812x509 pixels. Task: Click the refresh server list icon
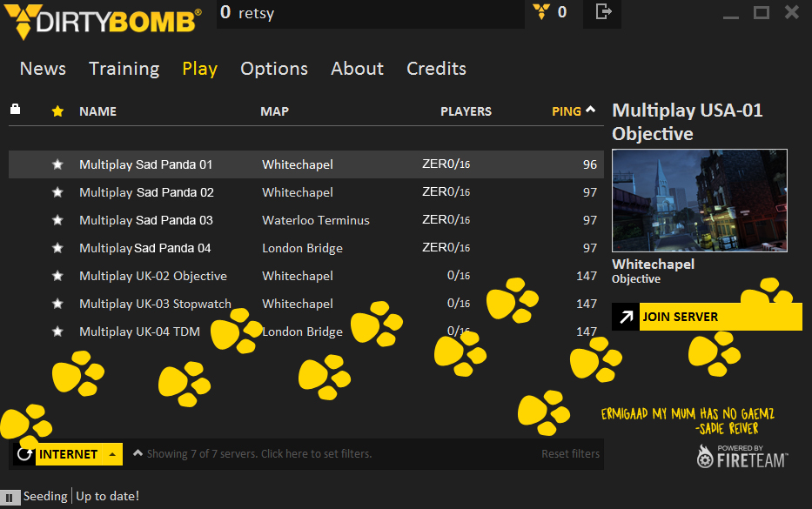pos(25,454)
